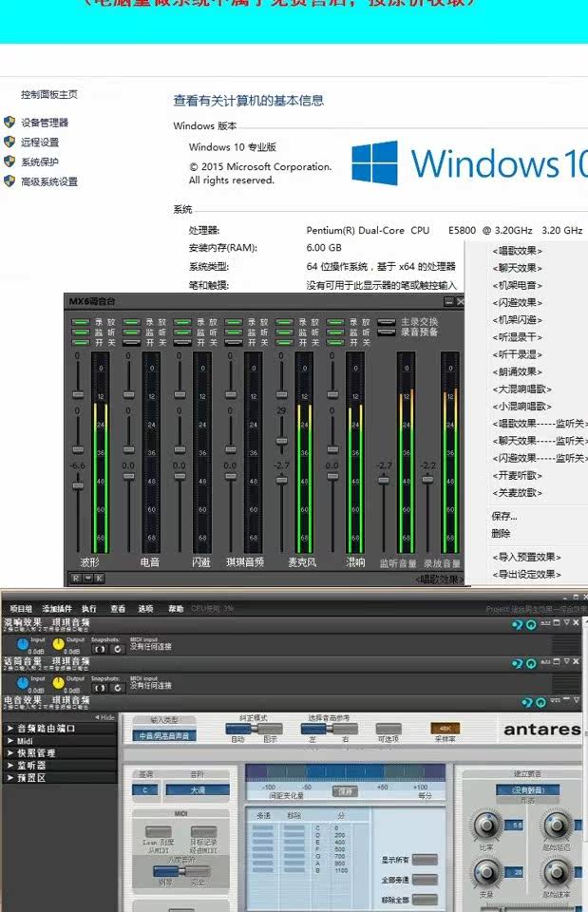Toggle the 录音预备 switch

click(387, 332)
